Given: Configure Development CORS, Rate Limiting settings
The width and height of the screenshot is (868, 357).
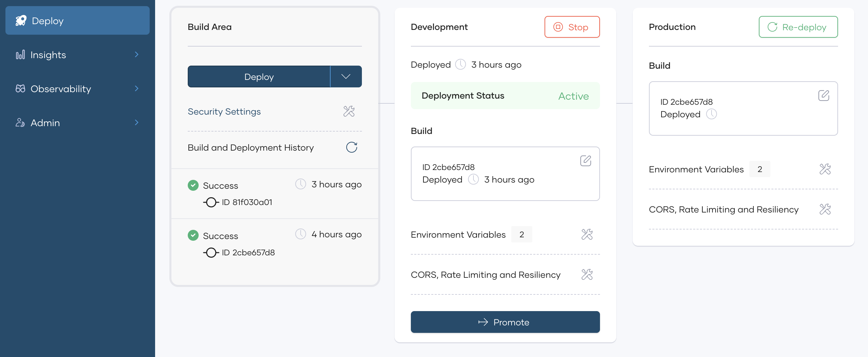Looking at the screenshot, I should coord(587,274).
